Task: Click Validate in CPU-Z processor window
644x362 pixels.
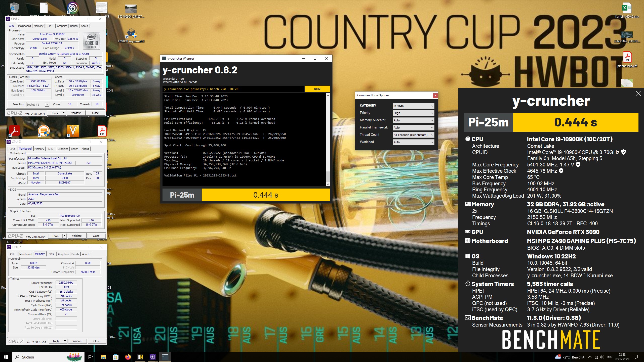Action: tap(76, 113)
